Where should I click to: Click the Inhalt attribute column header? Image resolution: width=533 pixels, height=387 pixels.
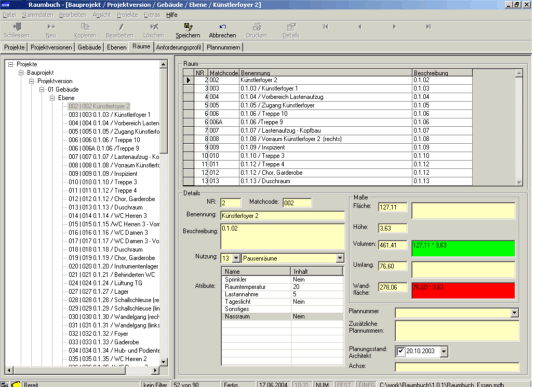[x=316, y=271]
